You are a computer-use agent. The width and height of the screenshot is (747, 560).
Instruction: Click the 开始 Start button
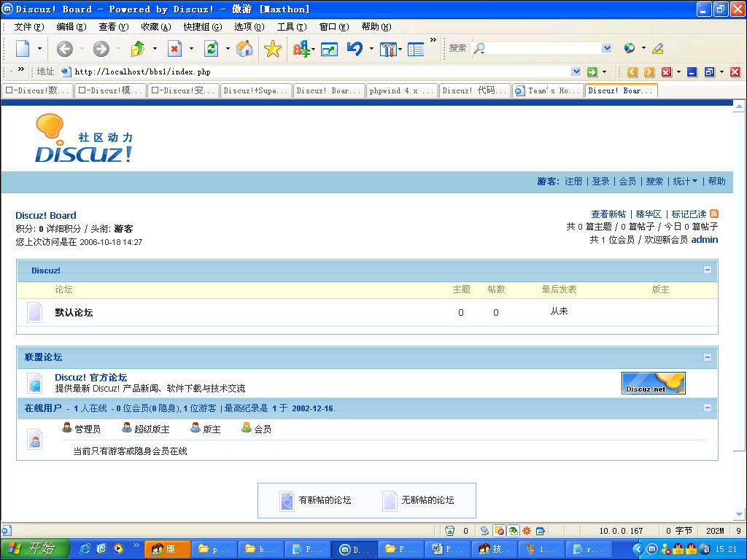(35, 549)
